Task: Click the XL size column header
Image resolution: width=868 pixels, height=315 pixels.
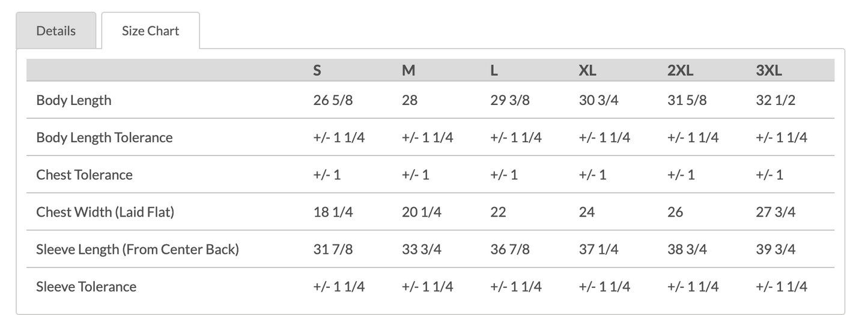Action: tap(587, 70)
